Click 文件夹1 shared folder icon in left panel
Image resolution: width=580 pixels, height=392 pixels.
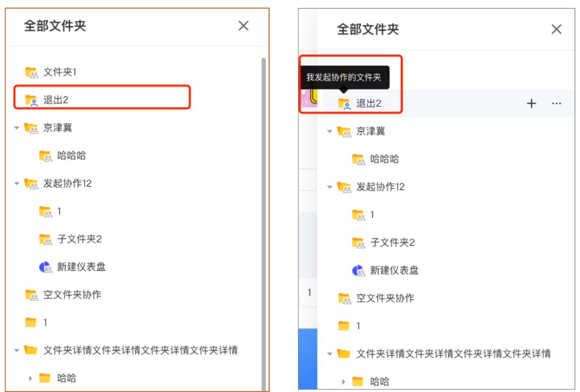point(31,72)
